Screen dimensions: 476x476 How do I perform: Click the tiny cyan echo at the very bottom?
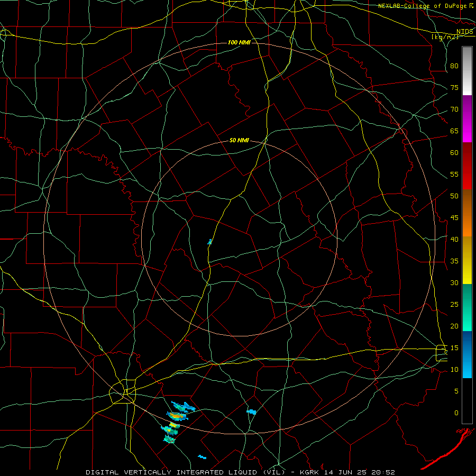tap(202, 457)
